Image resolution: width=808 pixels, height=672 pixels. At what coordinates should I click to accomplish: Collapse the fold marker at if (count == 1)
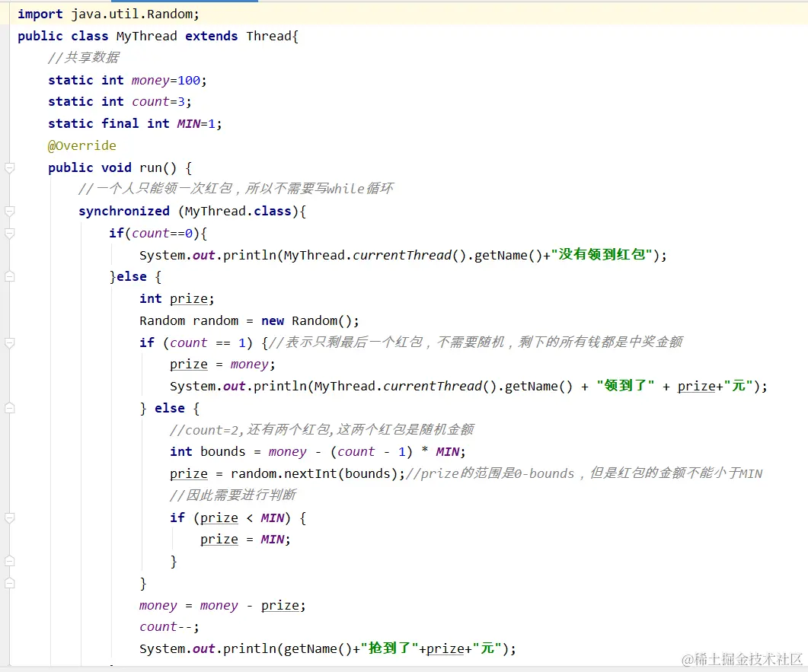tap(9, 343)
